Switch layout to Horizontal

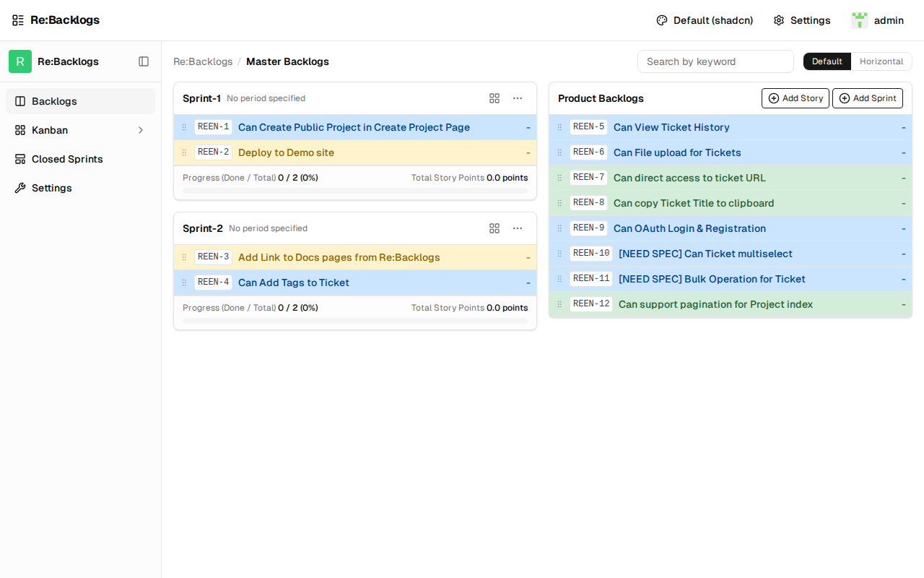click(x=881, y=61)
